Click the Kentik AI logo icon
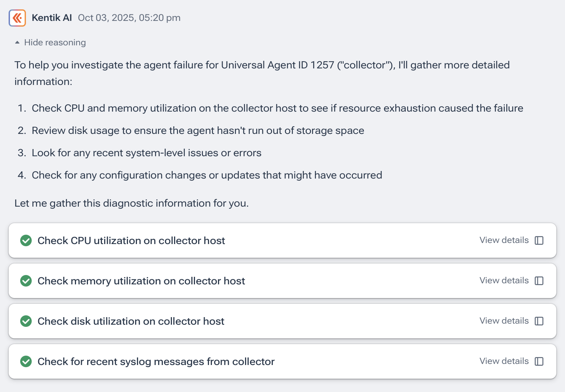 17,18
